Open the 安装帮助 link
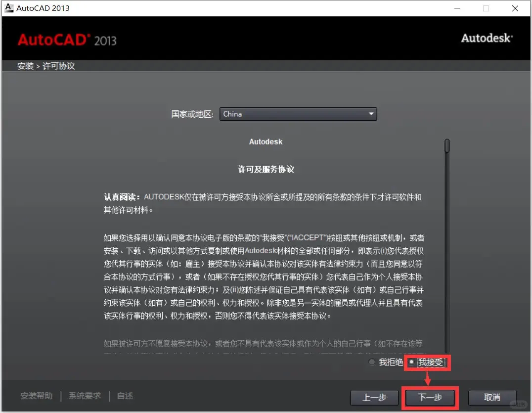The height and width of the screenshot is (413, 532). [36, 395]
